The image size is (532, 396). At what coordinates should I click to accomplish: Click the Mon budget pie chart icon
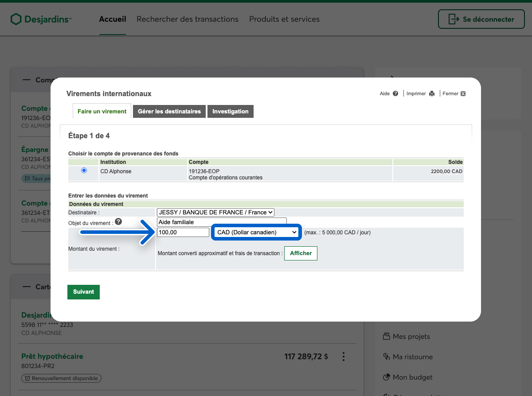point(386,377)
